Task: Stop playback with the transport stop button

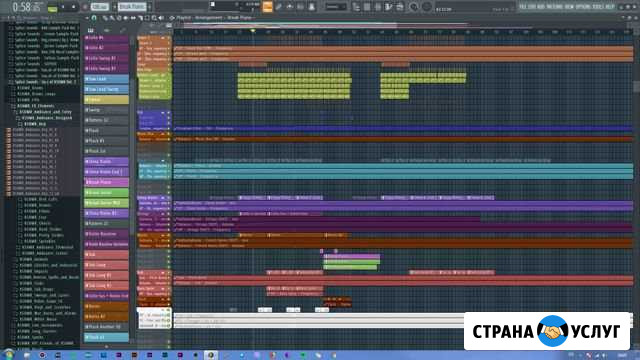Action: [x=73, y=7]
